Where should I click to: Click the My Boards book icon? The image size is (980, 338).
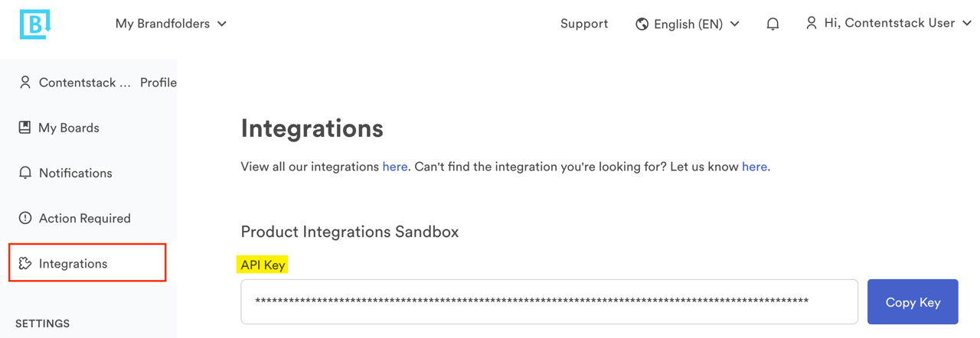point(25,127)
